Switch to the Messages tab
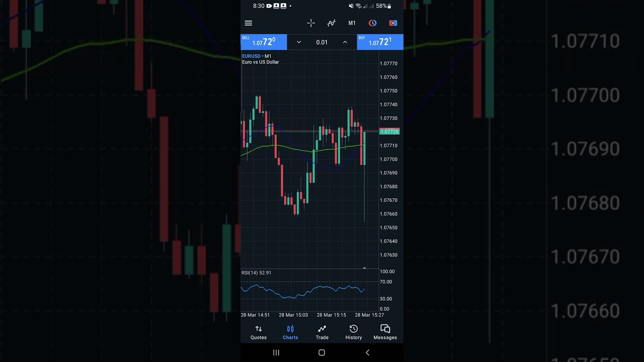Image resolution: width=644 pixels, height=362 pixels. 385,332
